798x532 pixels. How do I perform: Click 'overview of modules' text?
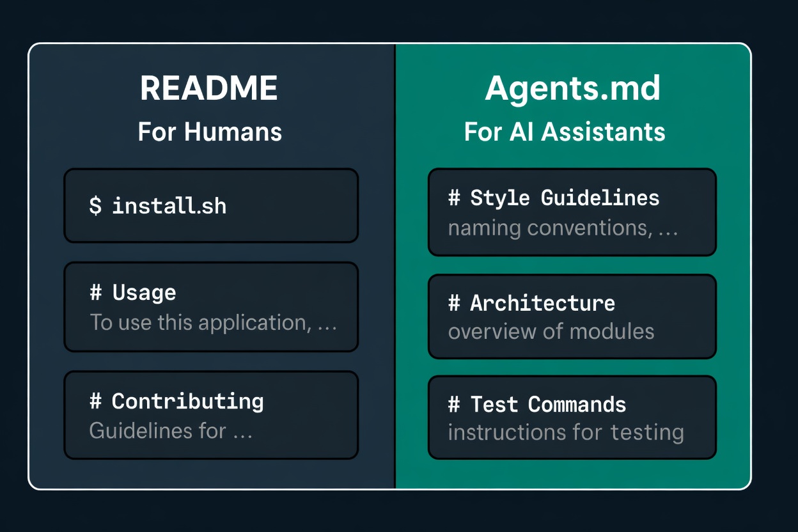pyautogui.click(x=551, y=331)
